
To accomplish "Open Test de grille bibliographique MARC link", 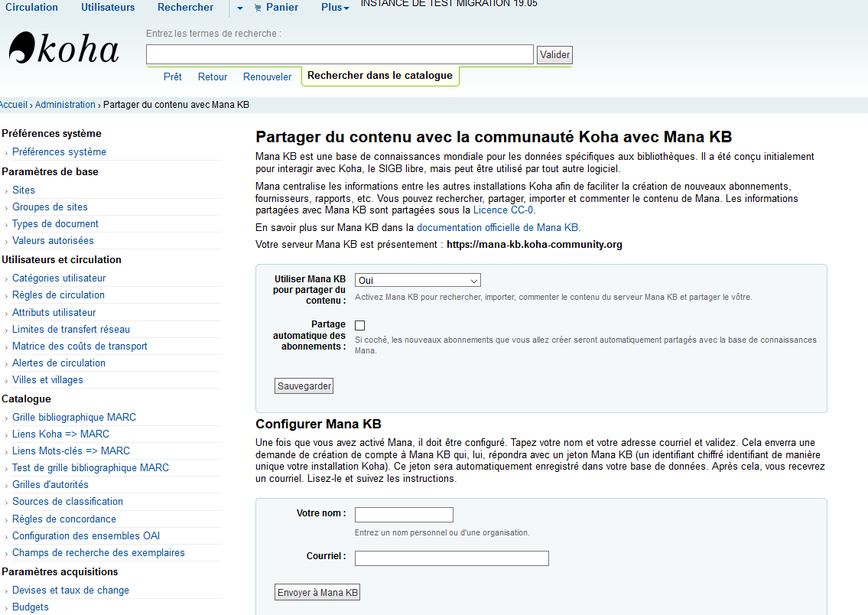I will (90, 468).
